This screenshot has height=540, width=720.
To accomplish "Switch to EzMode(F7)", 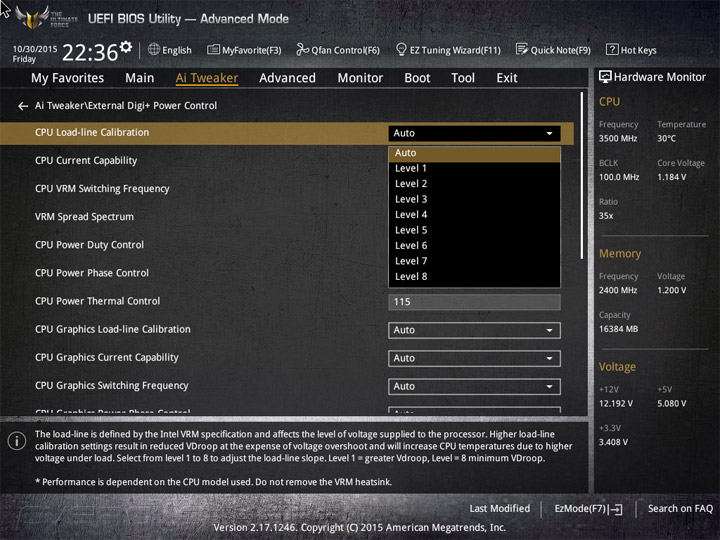I will pos(589,509).
